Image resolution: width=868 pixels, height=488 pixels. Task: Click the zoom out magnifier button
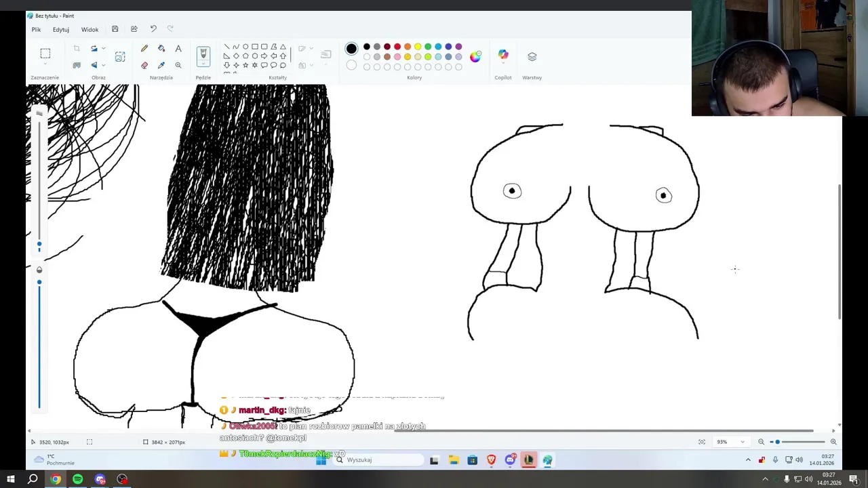click(761, 442)
